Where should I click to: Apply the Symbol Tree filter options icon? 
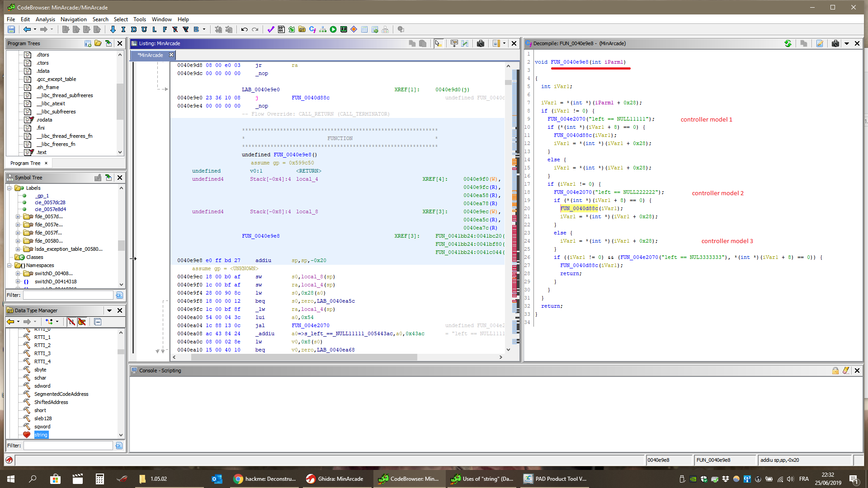click(x=119, y=295)
